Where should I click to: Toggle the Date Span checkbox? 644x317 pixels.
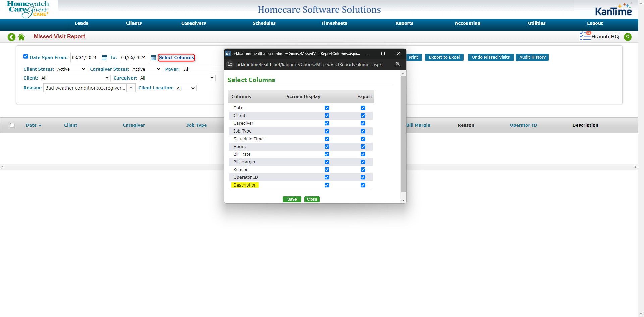(26, 56)
